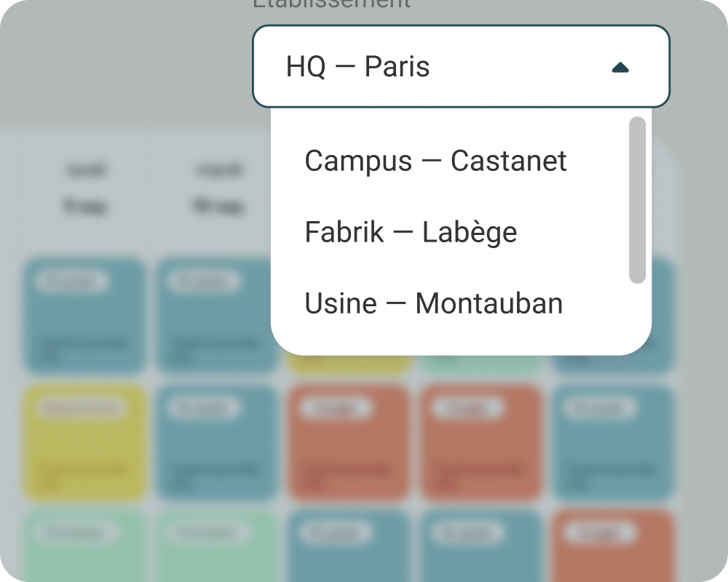Click the HQ — Paris establishment combo box

(x=437, y=67)
